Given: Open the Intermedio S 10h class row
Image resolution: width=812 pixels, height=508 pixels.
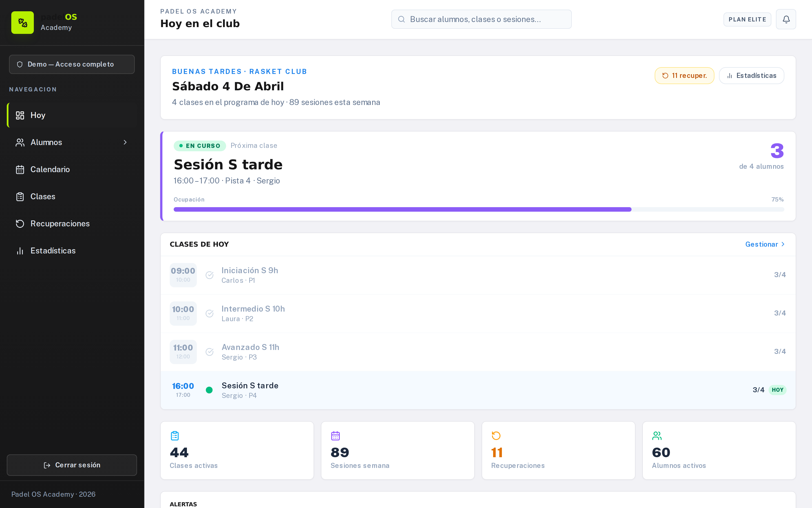Looking at the screenshot, I should [478, 314].
